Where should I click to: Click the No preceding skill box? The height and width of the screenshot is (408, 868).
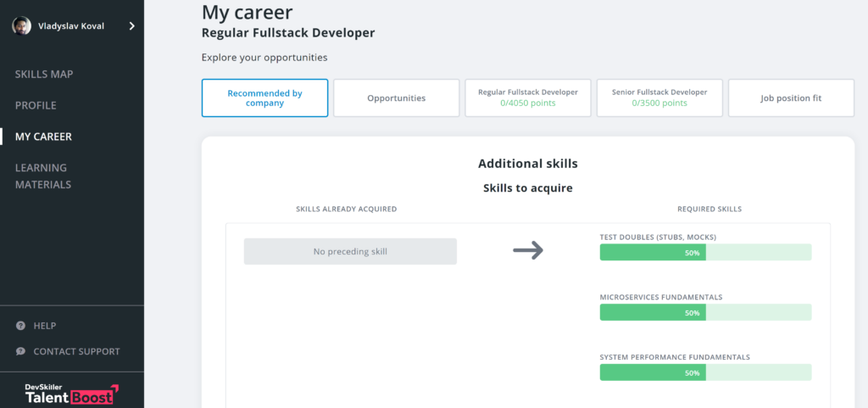pos(350,251)
